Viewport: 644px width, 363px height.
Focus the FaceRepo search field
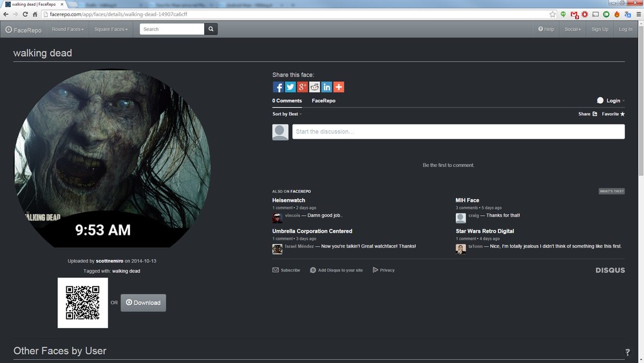click(x=172, y=29)
